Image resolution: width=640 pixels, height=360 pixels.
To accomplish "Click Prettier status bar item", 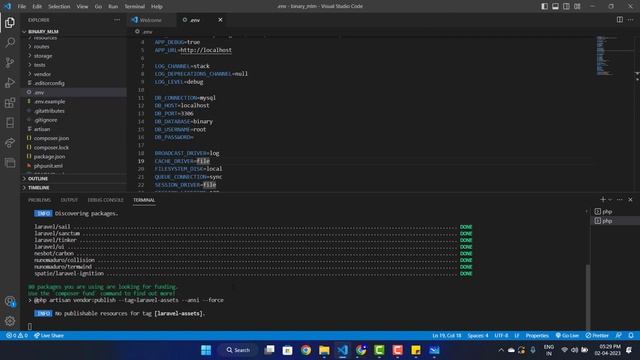I will click(x=597, y=336).
